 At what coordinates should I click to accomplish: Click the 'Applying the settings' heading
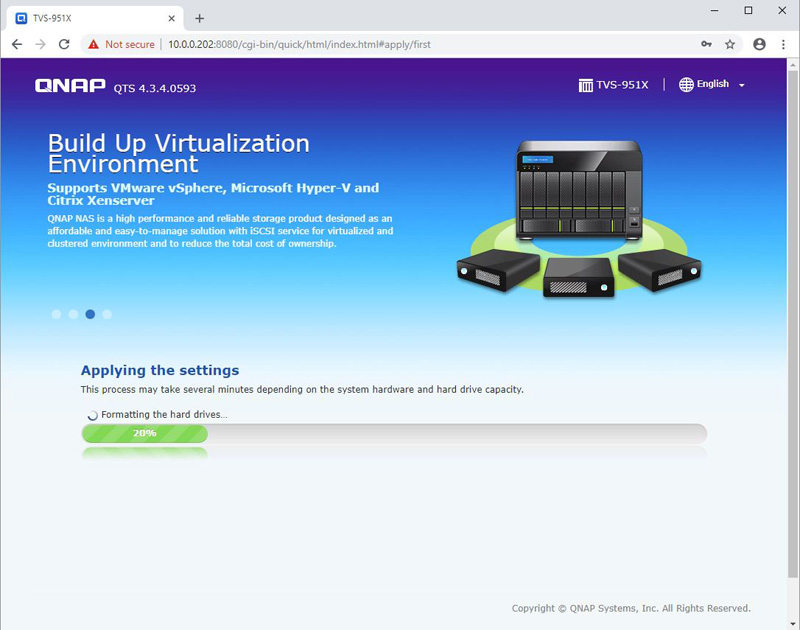click(160, 370)
